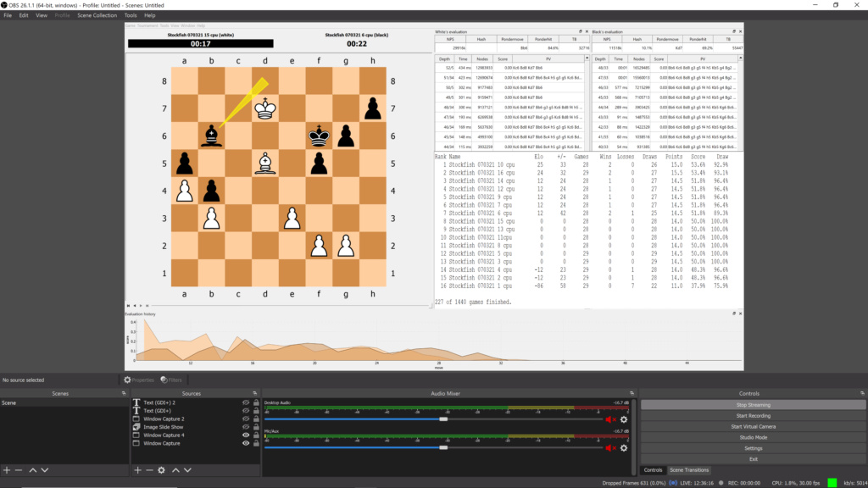Image resolution: width=868 pixels, height=488 pixels.
Task: Select the Window Capture 2 source row
Action: (195, 419)
